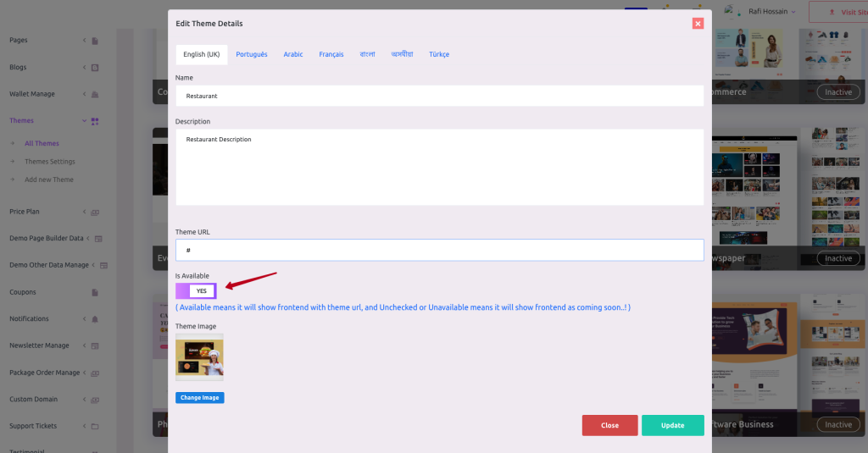Click the Package Order Manage icon
868x453 pixels.
click(x=95, y=373)
